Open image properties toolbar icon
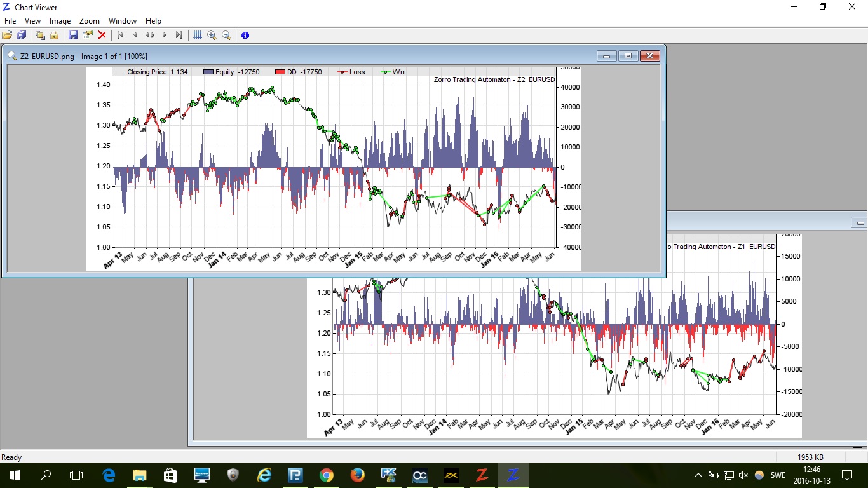This screenshot has height=488, width=868. pos(88,35)
